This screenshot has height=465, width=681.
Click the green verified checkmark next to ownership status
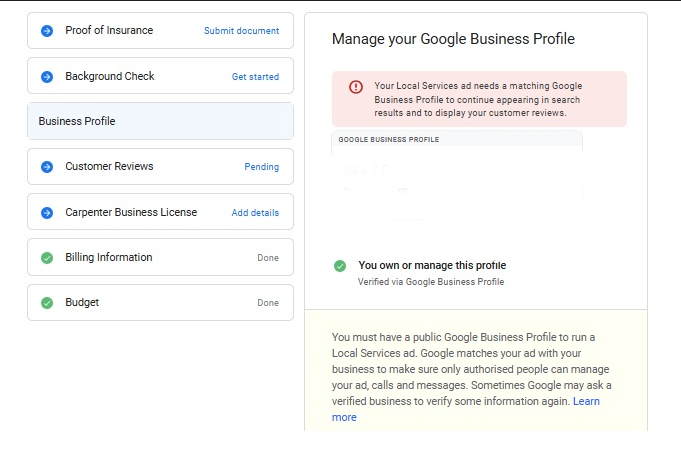click(340, 266)
